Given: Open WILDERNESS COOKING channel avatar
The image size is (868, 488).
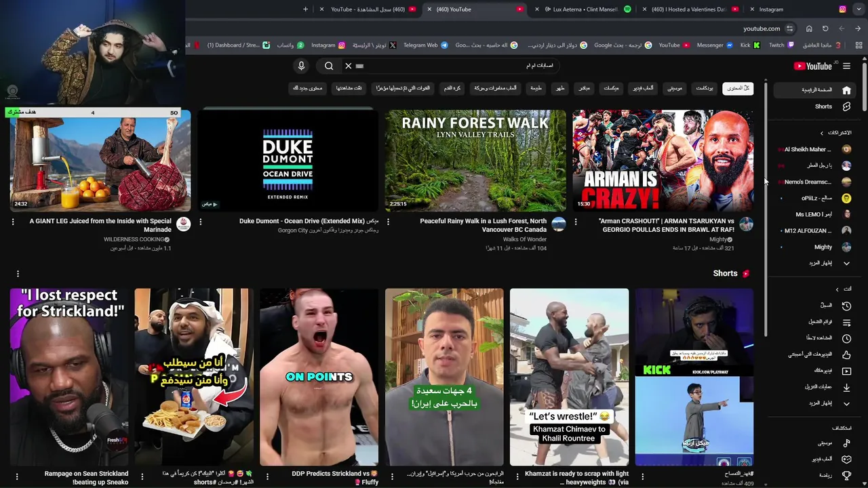Looking at the screenshot, I should tap(183, 224).
